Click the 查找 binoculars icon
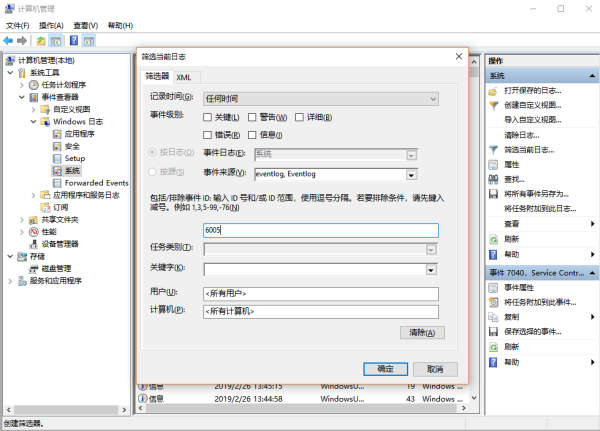600x431 pixels. click(x=493, y=179)
